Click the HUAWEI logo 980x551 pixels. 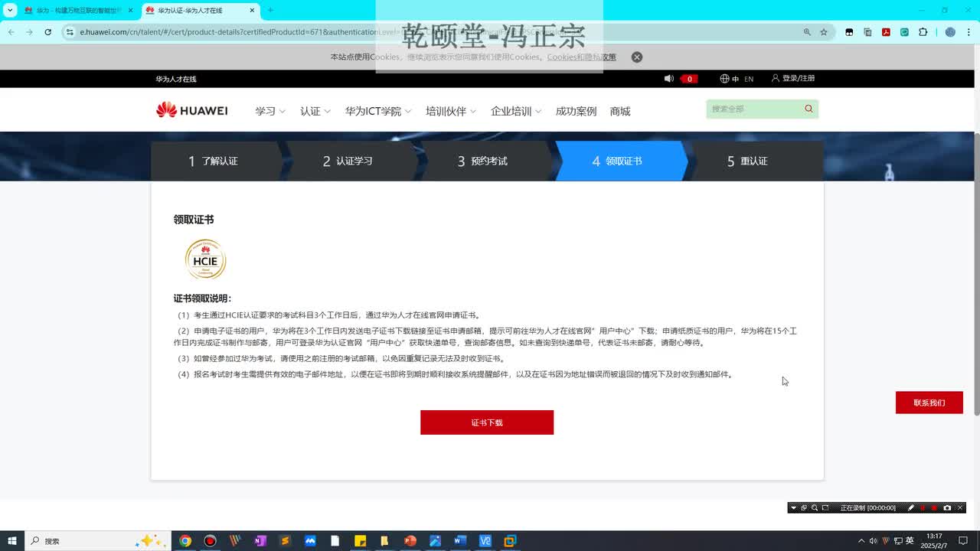(191, 110)
